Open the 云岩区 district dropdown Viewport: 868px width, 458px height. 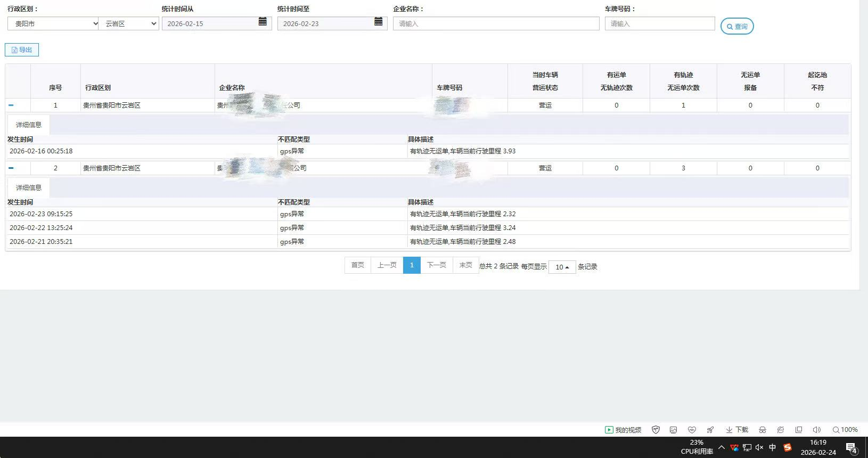129,24
